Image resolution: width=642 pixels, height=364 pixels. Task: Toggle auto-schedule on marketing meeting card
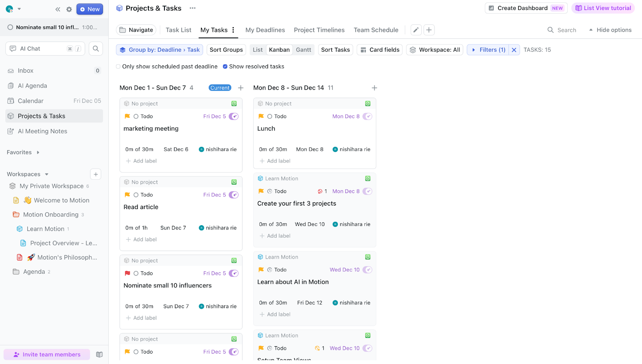point(234,116)
